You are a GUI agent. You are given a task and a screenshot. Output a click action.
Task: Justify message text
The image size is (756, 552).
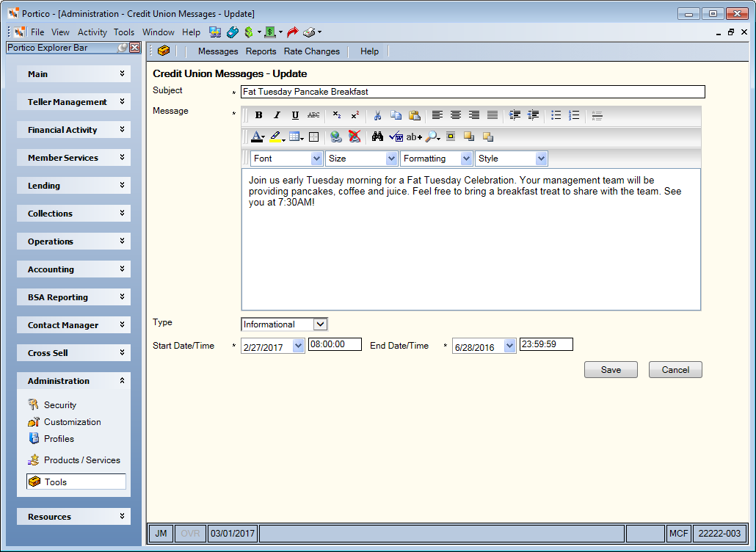pos(493,115)
